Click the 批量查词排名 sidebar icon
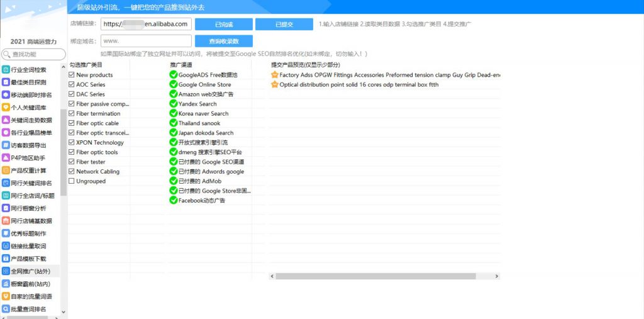Screen dimensions: 644x319 pyautogui.click(x=6, y=309)
